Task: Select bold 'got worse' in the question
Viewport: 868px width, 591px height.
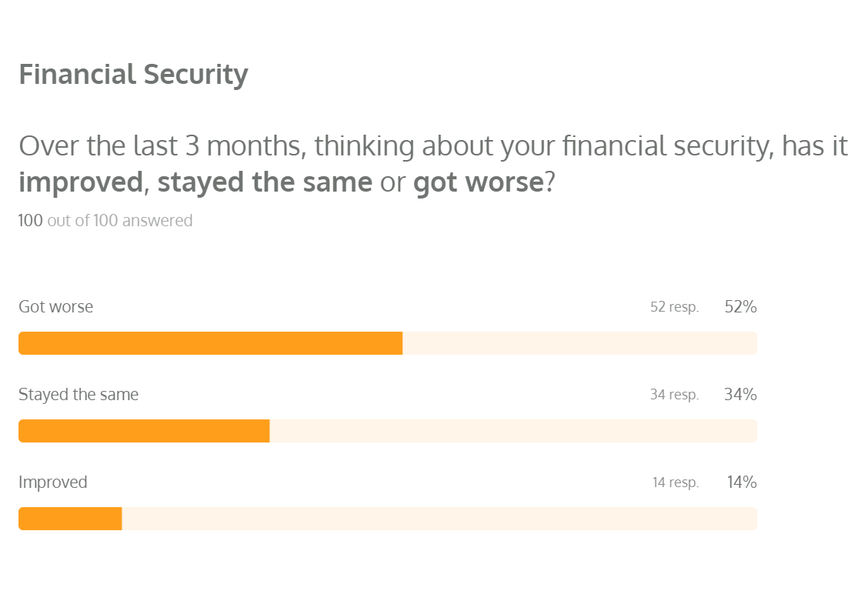Action: click(478, 184)
